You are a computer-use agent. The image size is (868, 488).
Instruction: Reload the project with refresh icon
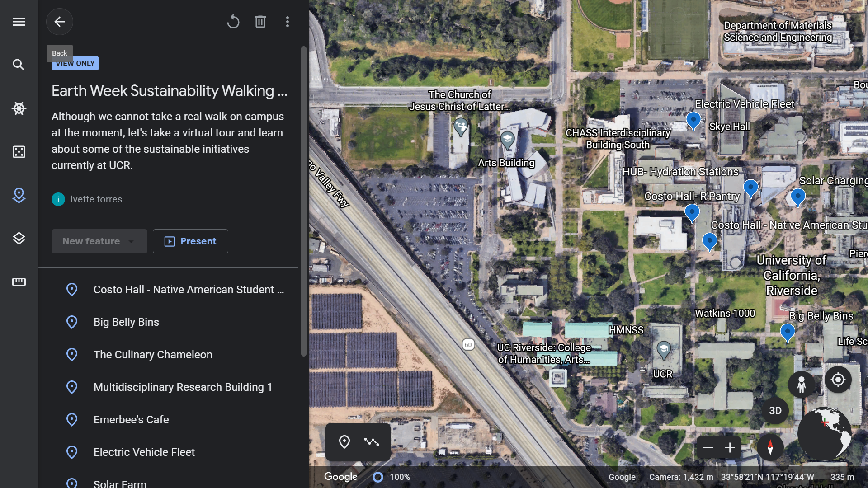click(233, 22)
